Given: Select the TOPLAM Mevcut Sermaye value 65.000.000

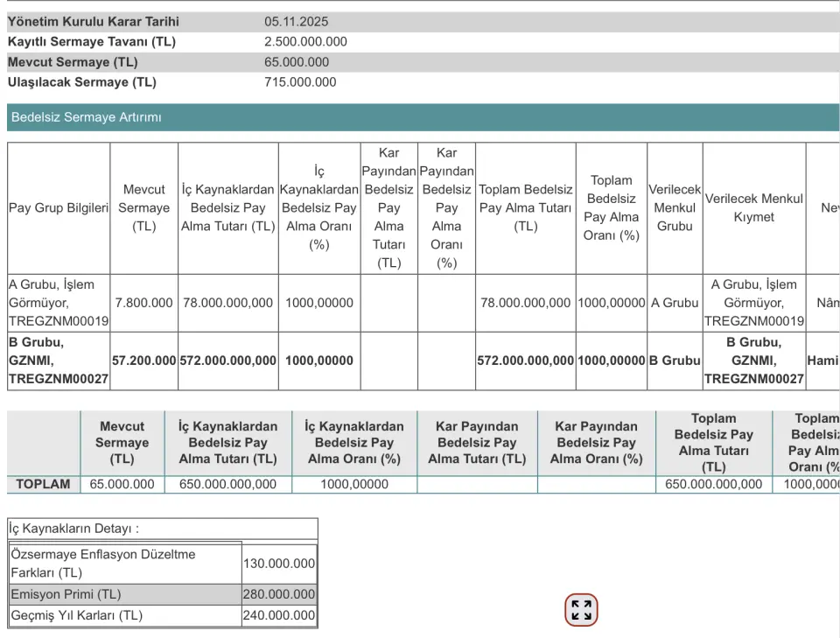Looking at the screenshot, I should [x=122, y=484].
